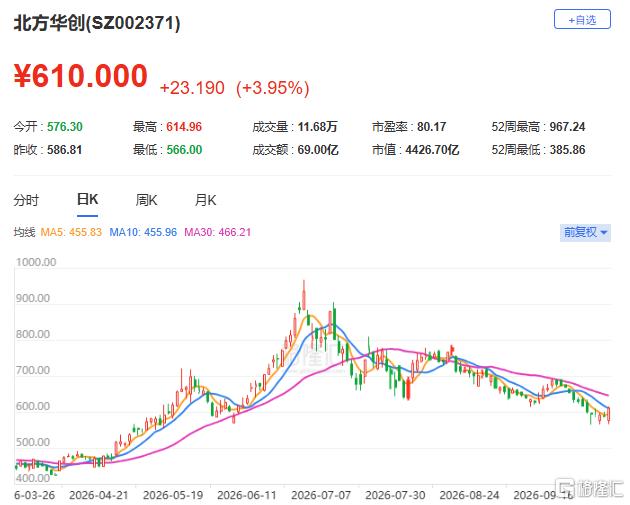
Task: Expand the 前复权 adjustment dropdown
Action: 585,233
